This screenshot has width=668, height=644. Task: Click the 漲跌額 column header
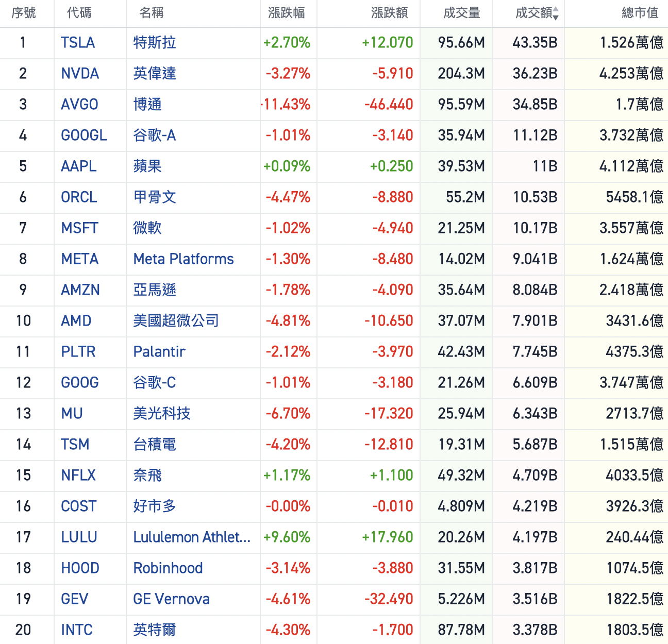[x=389, y=13]
